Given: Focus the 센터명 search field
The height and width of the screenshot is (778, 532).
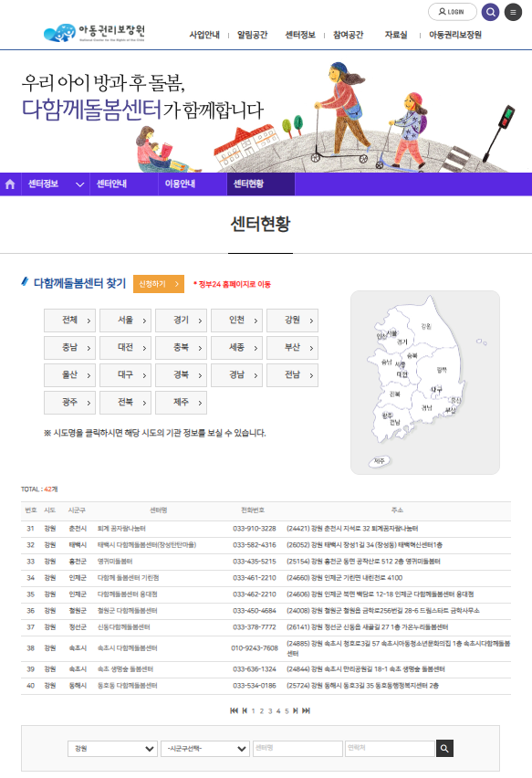Looking at the screenshot, I should pos(298,748).
